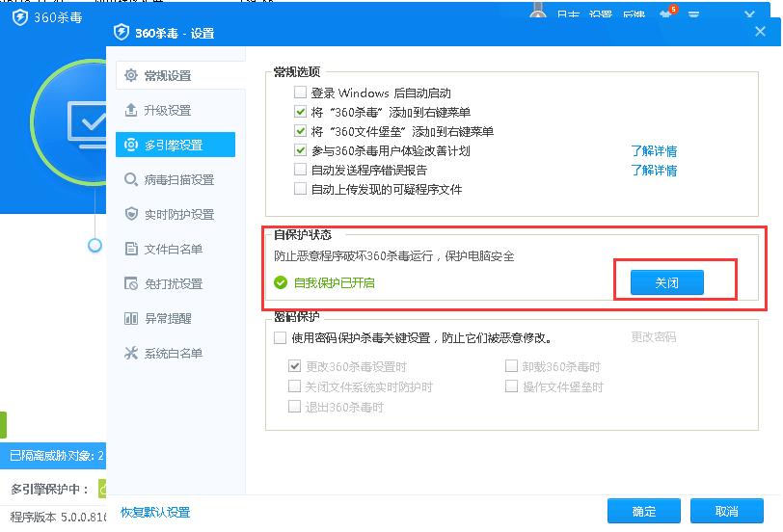Click the 自保护状态 group heading
Image resolution: width=783 pixels, height=532 pixels.
click(x=303, y=234)
